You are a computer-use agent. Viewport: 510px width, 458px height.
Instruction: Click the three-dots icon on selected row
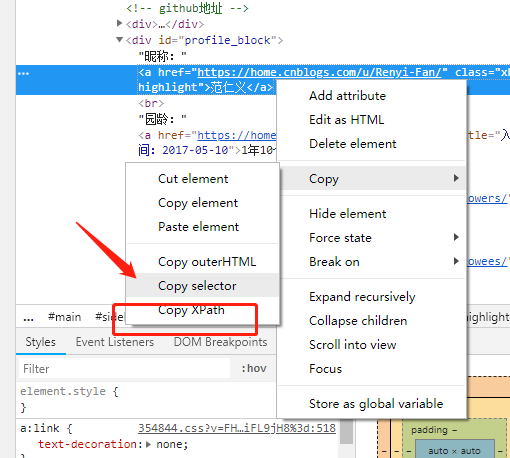click(x=23, y=73)
